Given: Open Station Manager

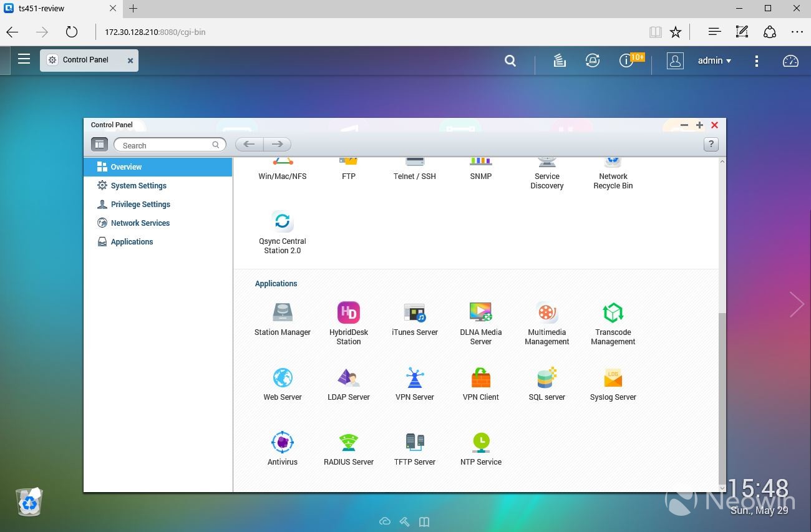Looking at the screenshot, I should [x=282, y=319].
